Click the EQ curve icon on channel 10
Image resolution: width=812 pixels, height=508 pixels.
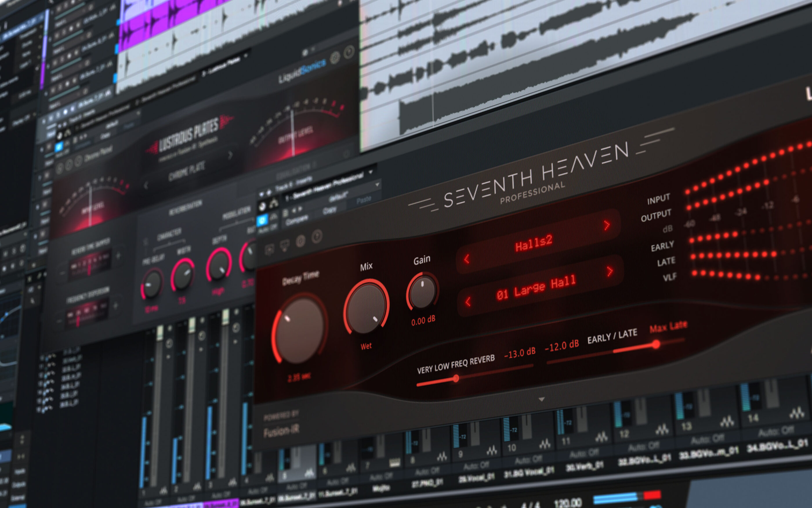(545, 444)
